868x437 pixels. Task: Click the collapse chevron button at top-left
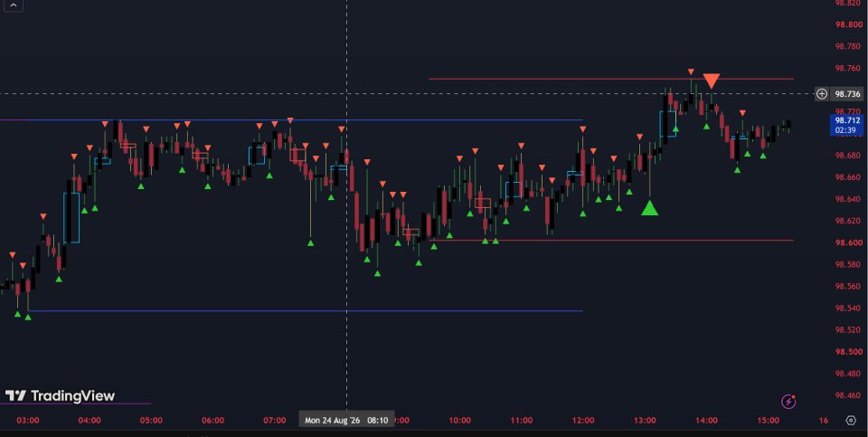pyautogui.click(x=14, y=5)
